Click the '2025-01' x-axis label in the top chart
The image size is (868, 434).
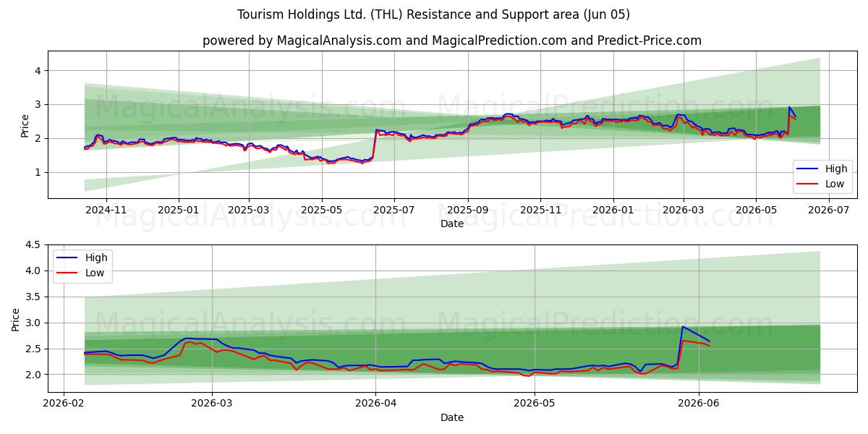click(179, 210)
